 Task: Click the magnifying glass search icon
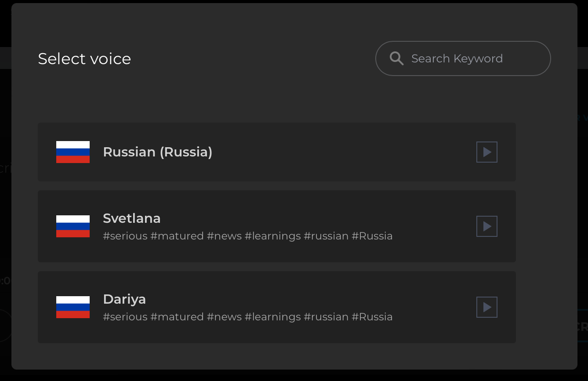(x=396, y=58)
